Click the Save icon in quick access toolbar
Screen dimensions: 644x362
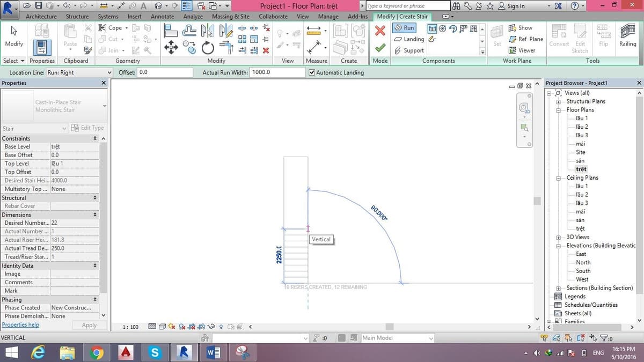(x=39, y=6)
